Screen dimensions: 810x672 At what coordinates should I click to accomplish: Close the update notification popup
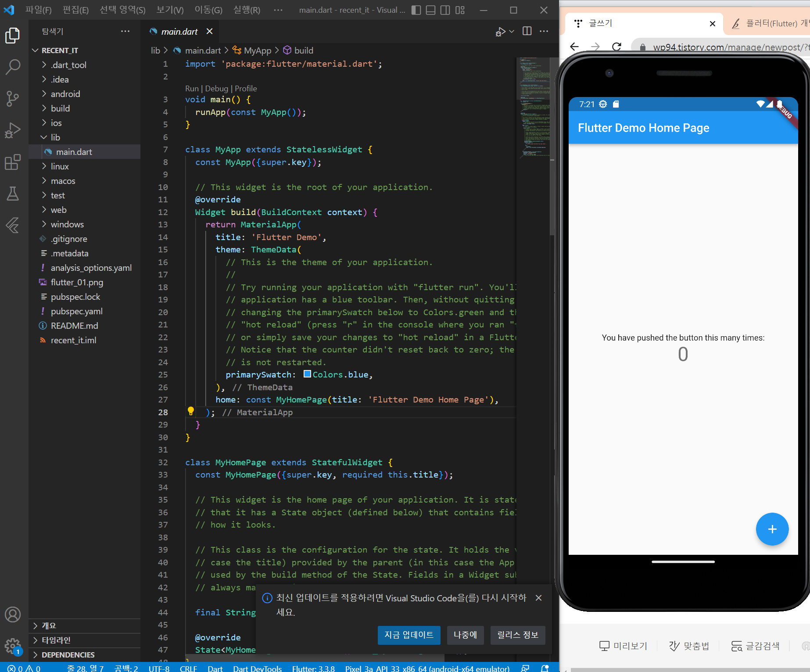point(539,597)
